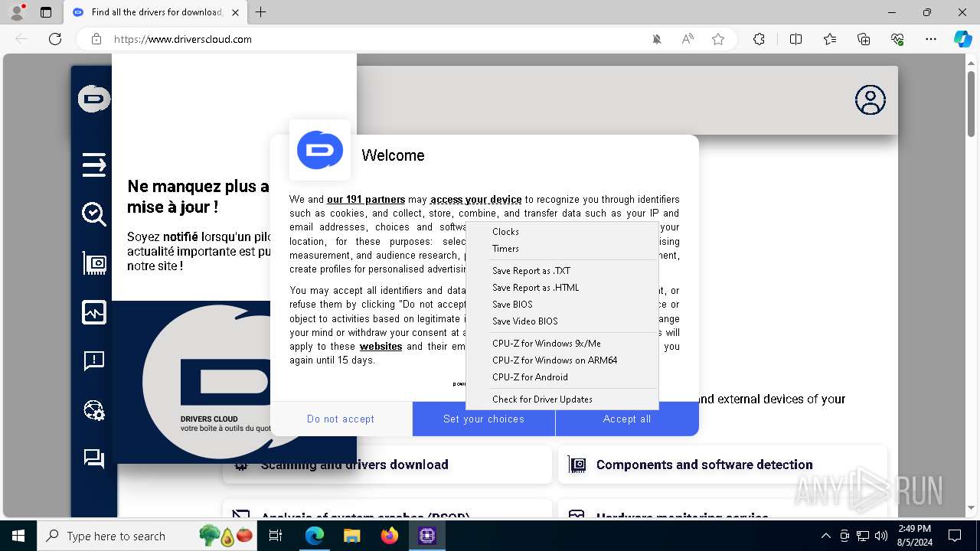The height and width of the screenshot is (551, 980).
Task: Expand the sidebar menu arrow icon
Action: pos(94,165)
